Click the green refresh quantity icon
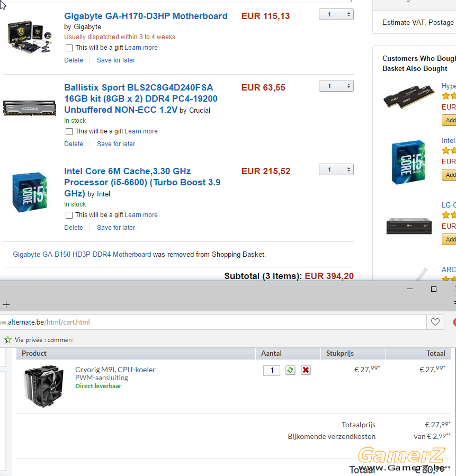The width and height of the screenshot is (456, 476). pos(290,370)
